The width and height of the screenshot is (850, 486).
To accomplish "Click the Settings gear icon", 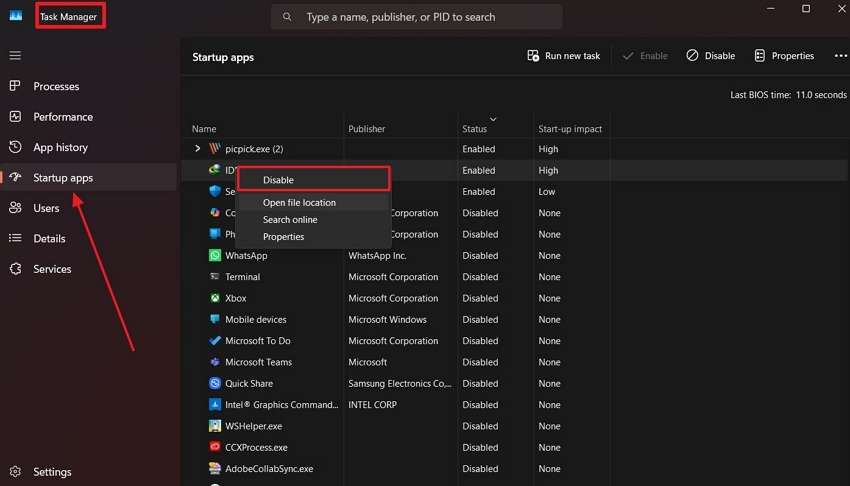I will pos(15,471).
